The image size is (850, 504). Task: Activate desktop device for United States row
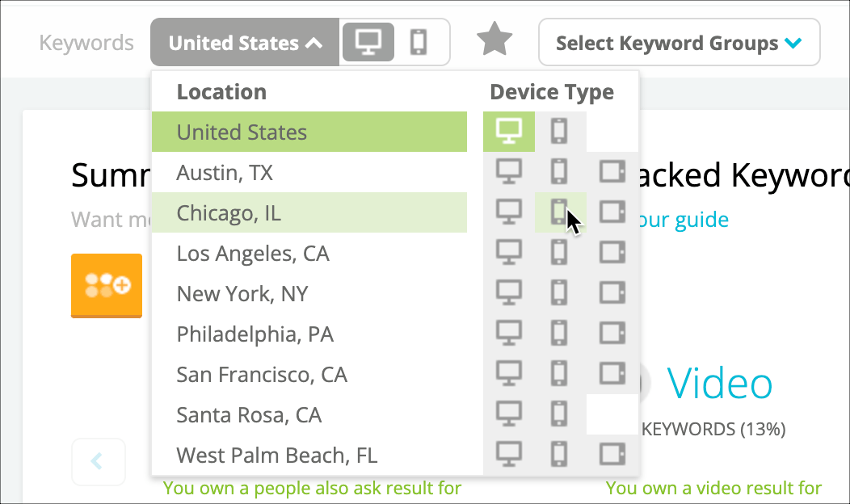(x=508, y=132)
